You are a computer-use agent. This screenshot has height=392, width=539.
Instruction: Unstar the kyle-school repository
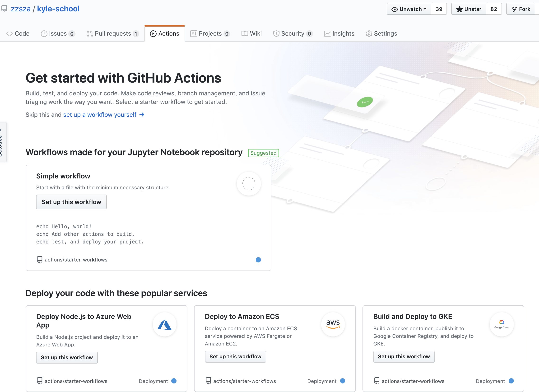(x=468, y=9)
